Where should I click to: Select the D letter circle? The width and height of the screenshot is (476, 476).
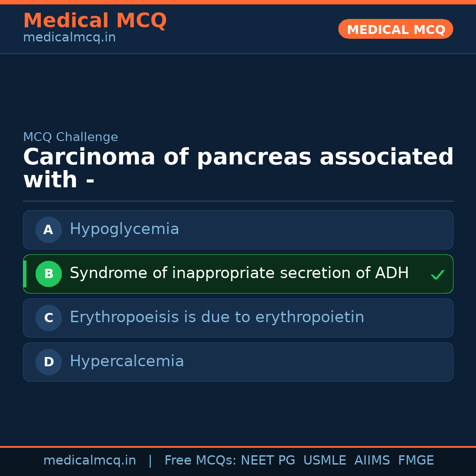tap(48, 362)
